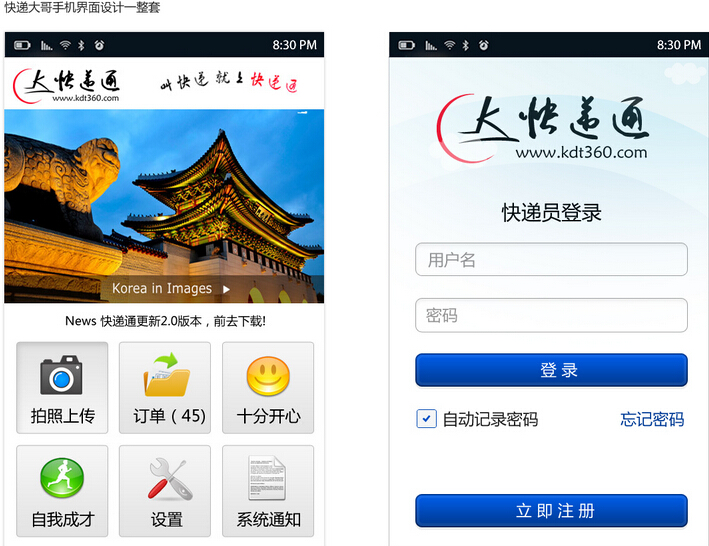
Task: Click the 立即注册 button
Action: coord(551,510)
